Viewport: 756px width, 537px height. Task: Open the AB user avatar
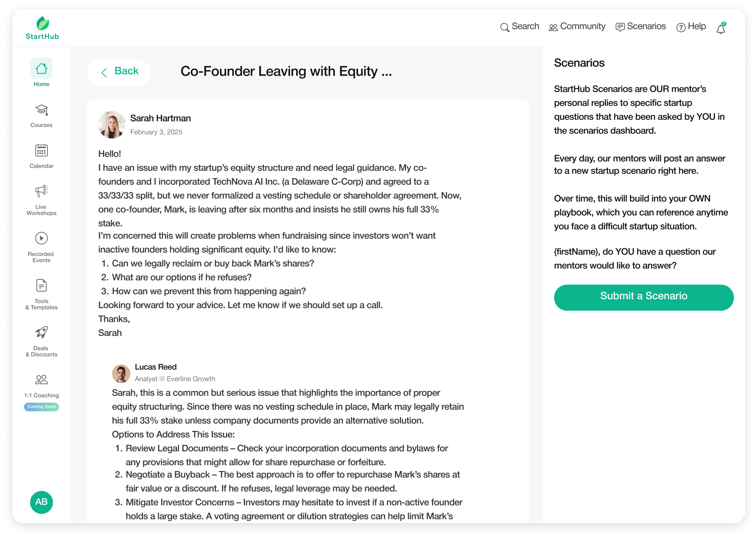(41, 502)
